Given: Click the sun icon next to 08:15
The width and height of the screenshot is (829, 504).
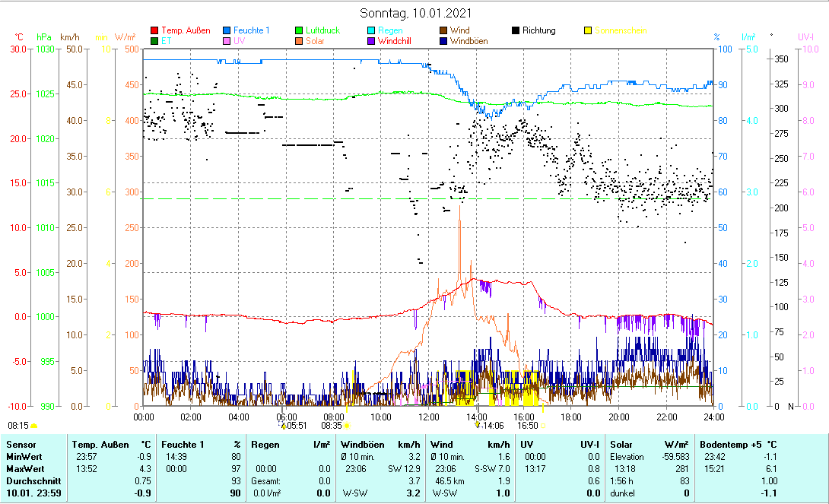Looking at the screenshot, I should pyautogui.click(x=34, y=426).
